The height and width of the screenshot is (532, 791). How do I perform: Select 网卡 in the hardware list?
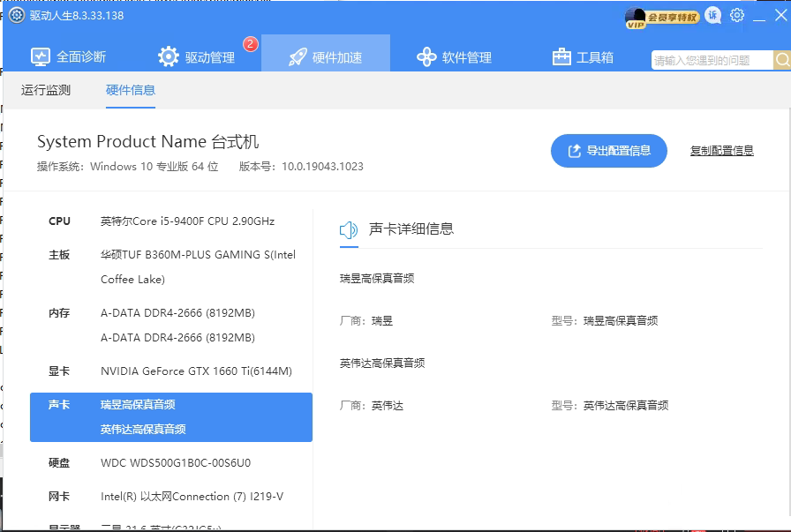click(59, 496)
